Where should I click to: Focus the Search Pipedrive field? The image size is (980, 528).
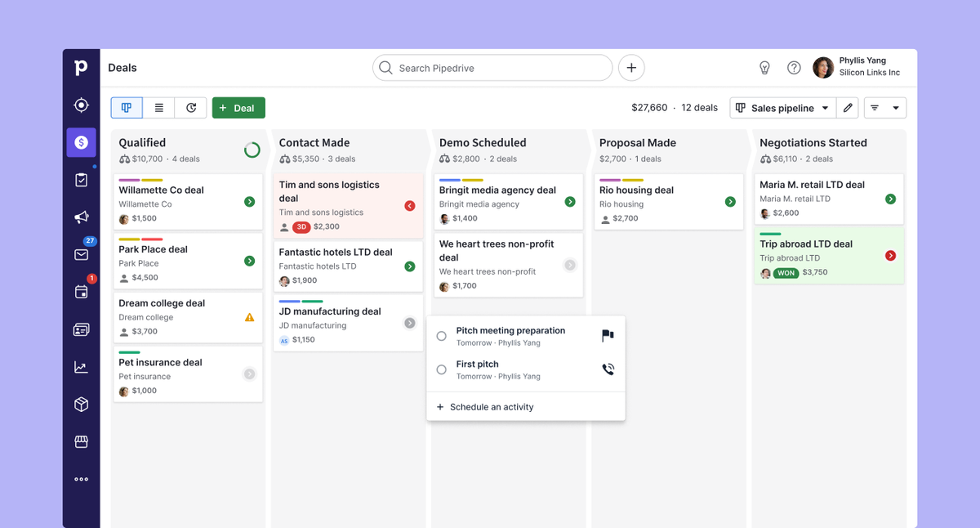pyautogui.click(x=492, y=68)
